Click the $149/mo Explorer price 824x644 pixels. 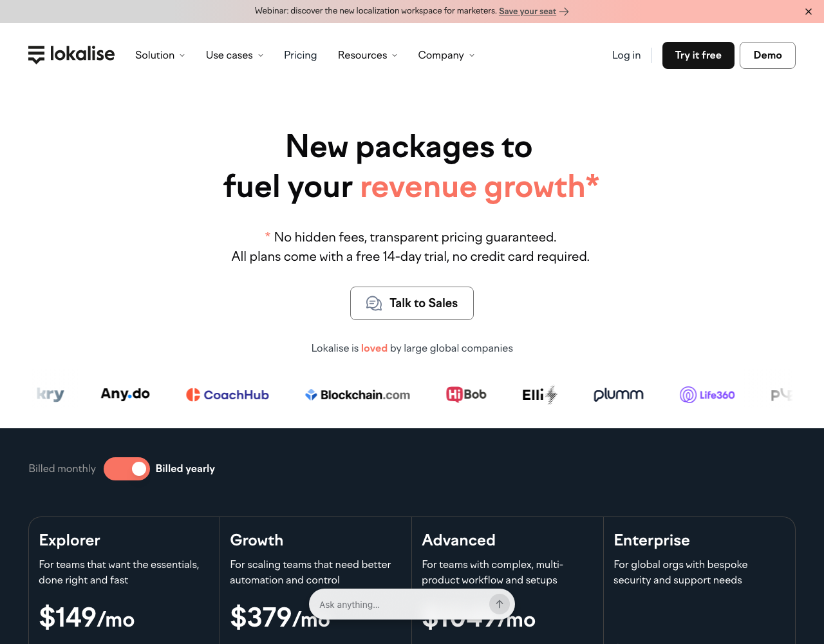(x=87, y=618)
